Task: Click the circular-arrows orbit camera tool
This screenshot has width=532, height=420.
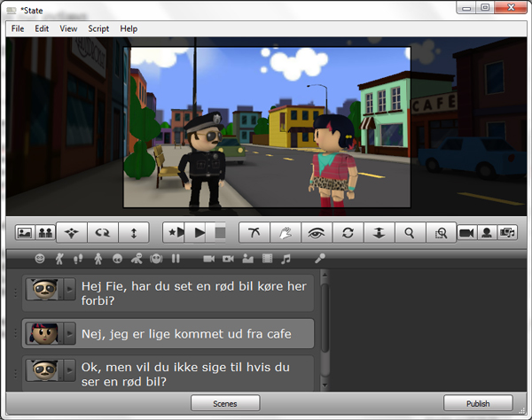Action: coord(348,233)
